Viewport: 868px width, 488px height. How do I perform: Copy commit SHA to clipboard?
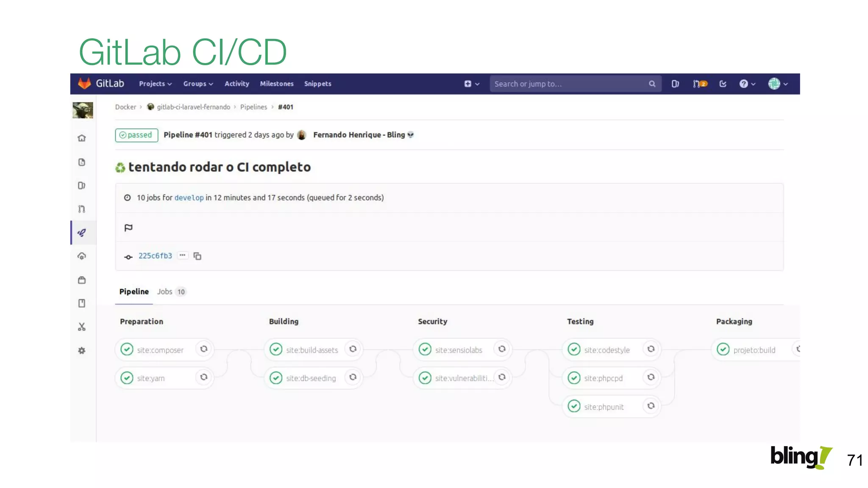tap(198, 256)
